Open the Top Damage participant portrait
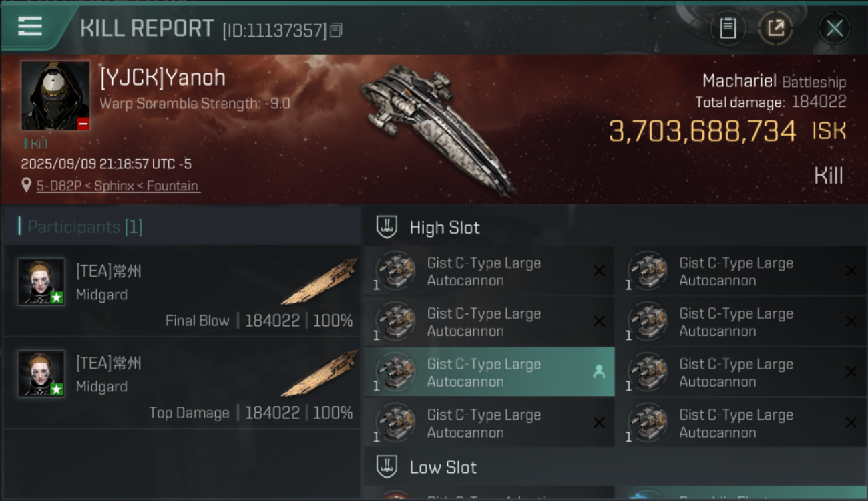The image size is (868, 501). tap(41, 373)
